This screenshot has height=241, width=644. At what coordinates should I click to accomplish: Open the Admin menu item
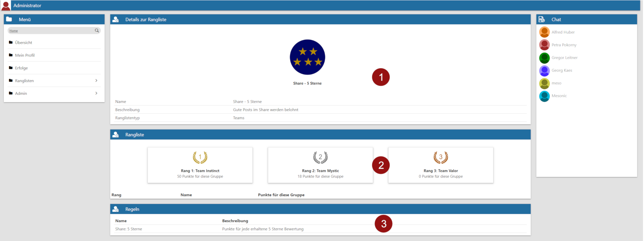(x=54, y=93)
